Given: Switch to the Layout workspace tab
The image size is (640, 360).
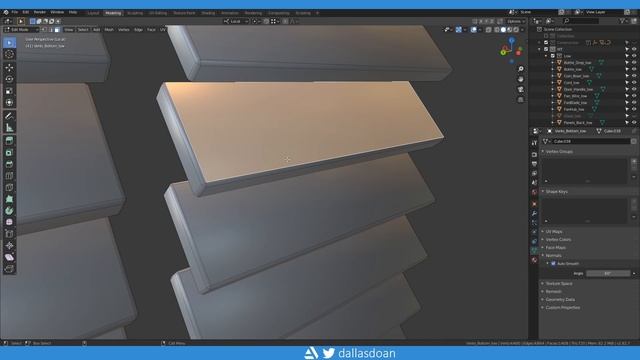Looking at the screenshot, I should point(93,13).
